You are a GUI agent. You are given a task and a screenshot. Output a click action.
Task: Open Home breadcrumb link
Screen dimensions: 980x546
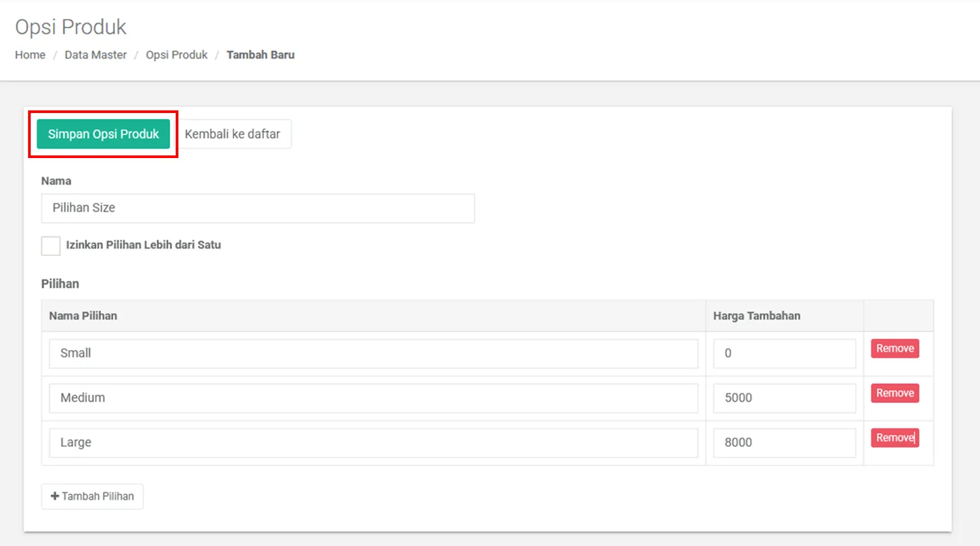30,55
